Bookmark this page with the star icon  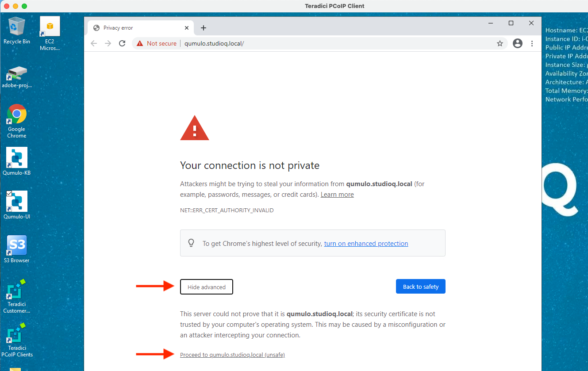(x=500, y=43)
